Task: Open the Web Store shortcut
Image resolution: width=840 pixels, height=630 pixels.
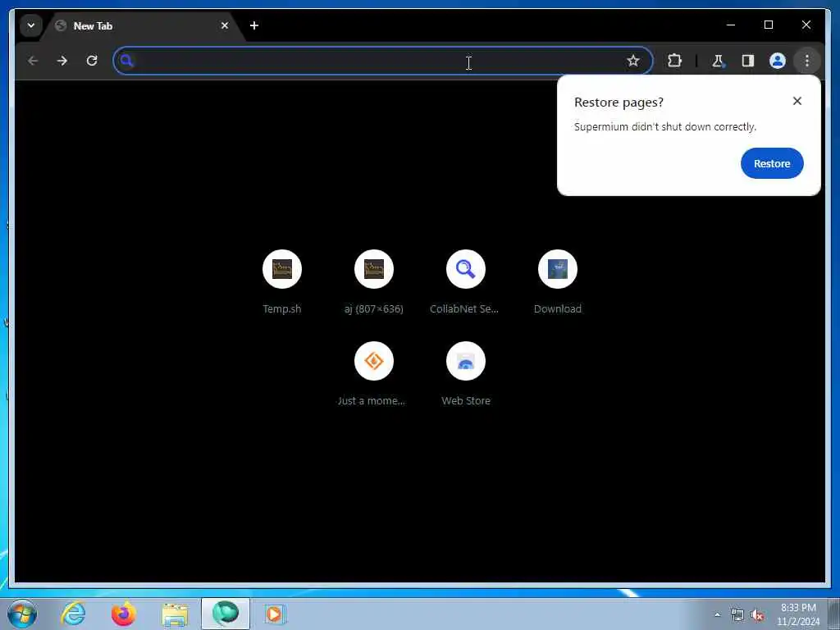Action: pos(466,373)
